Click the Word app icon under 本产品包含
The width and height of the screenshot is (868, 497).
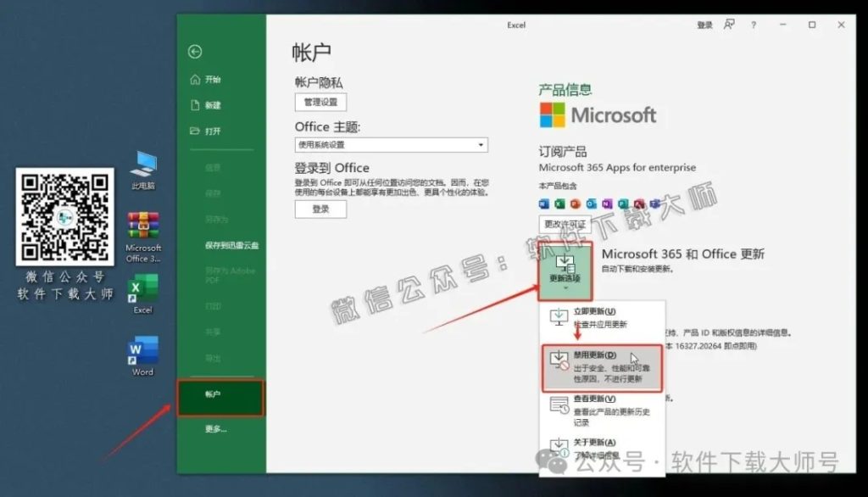[x=544, y=204]
